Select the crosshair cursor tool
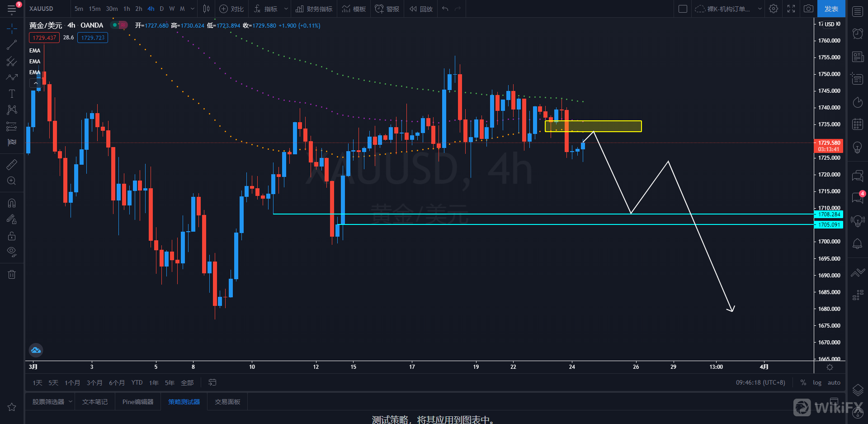The height and width of the screenshot is (424, 868). (12, 29)
